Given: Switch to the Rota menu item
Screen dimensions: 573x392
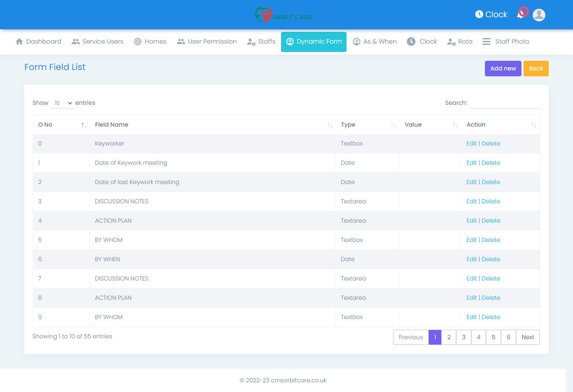Looking at the screenshot, I should 460,41.
